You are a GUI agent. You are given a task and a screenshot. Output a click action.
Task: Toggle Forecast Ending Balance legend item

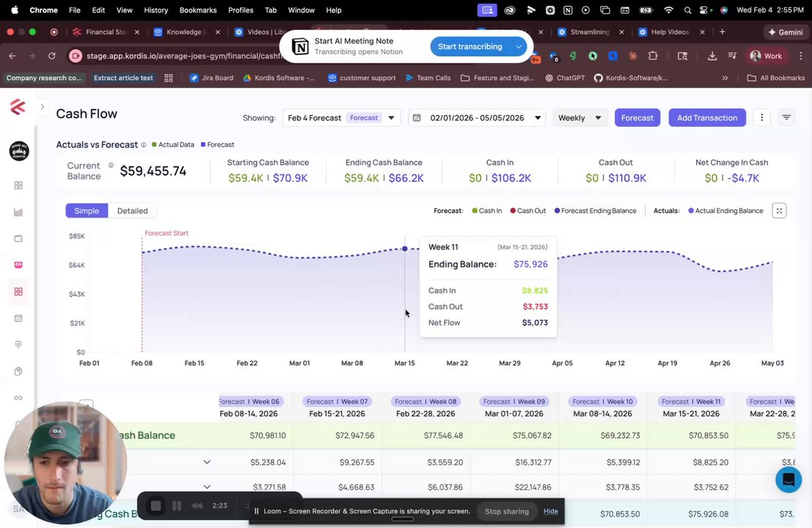point(595,210)
